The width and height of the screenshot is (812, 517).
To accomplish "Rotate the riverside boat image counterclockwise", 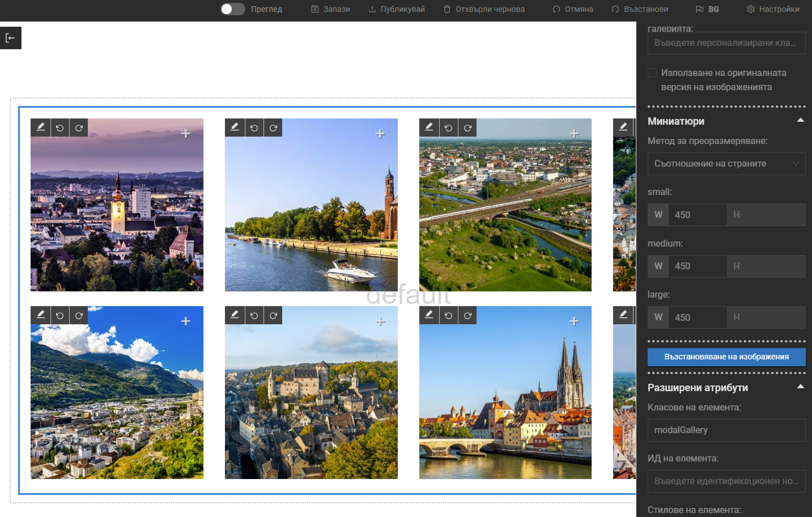I will (254, 128).
